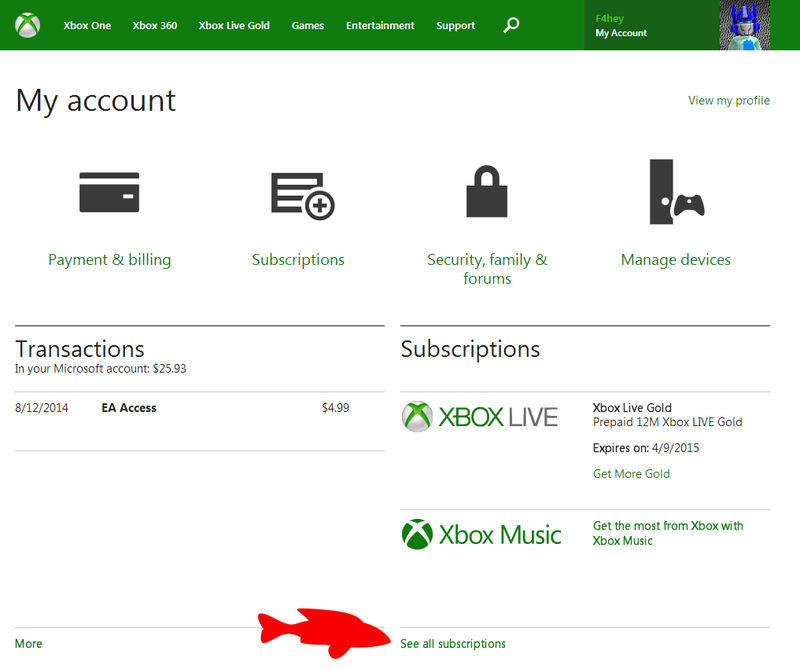
Task: Click the Xbox logo in header
Action: coord(28,26)
